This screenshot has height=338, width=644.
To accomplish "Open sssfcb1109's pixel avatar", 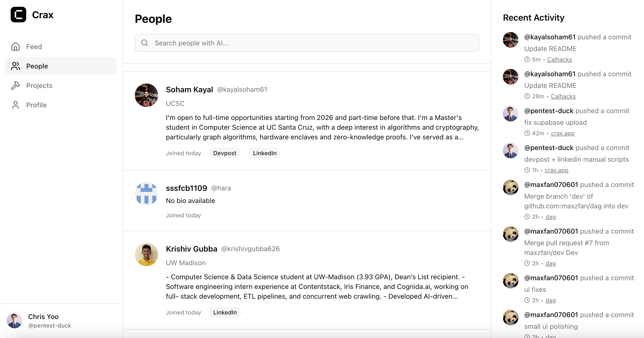I will click(x=146, y=194).
